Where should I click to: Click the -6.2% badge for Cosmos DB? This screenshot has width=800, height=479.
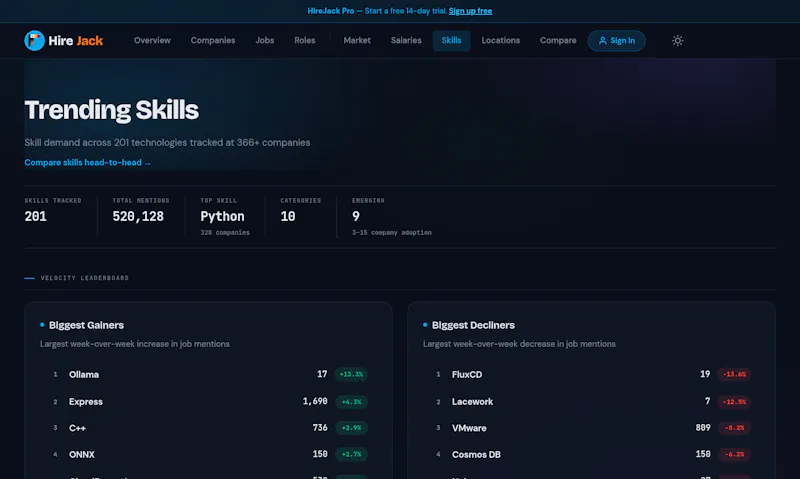[x=734, y=455]
